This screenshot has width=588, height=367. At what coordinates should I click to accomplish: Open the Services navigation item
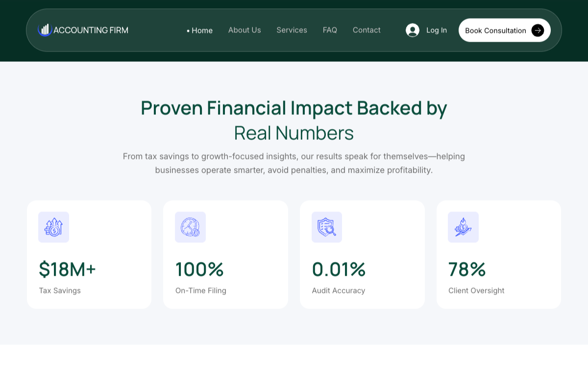292,30
